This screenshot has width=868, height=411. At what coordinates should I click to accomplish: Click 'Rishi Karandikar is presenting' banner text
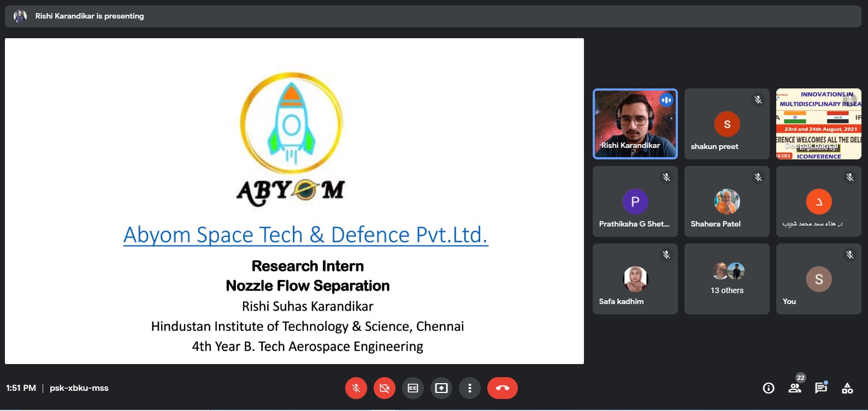click(90, 16)
